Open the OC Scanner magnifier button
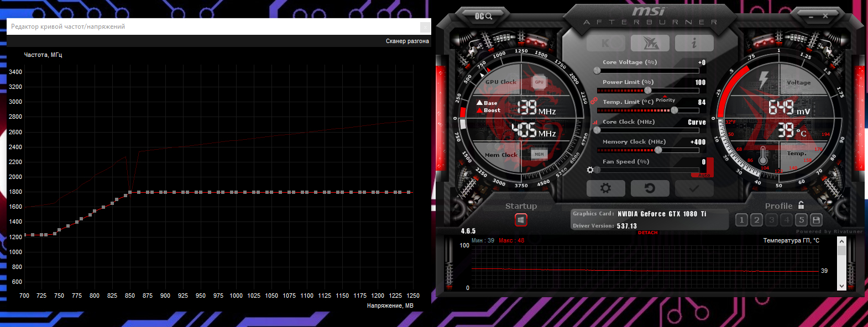Image resolution: width=868 pixels, height=327 pixels. pyautogui.click(x=484, y=16)
